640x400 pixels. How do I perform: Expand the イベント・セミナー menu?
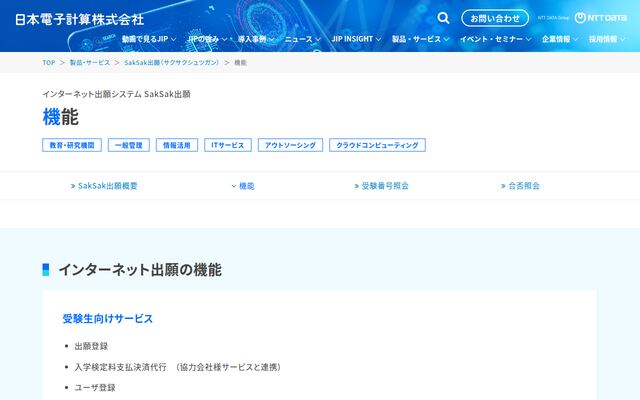(496, 39)
